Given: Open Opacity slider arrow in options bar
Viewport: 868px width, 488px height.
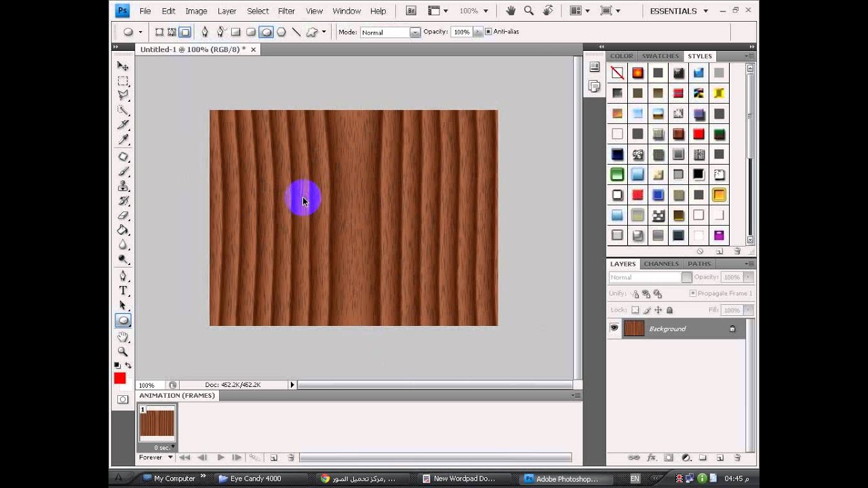Looking at the screenshot, I should click(x=478, y=32).
